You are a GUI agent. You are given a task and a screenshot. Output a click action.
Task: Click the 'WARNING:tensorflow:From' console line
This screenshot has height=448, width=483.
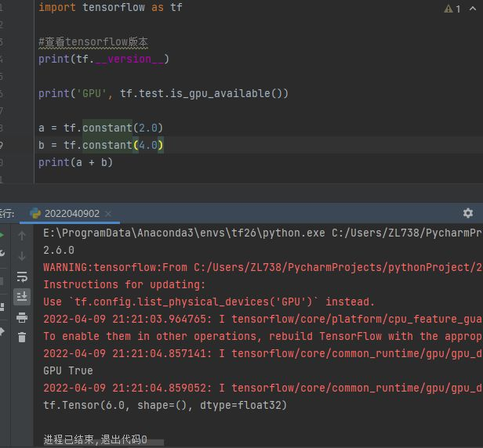click(x=263, y=267)
